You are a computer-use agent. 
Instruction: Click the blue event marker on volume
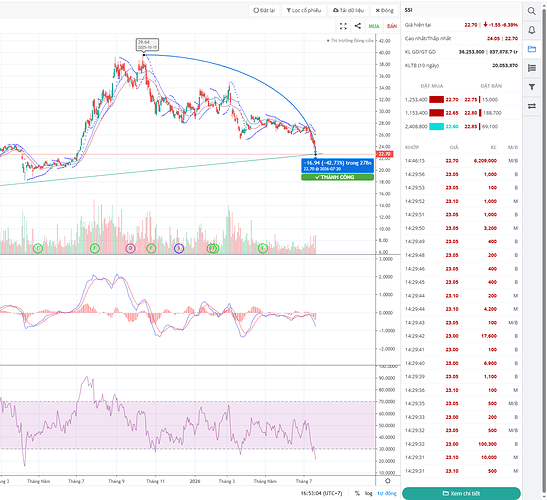click(179, 248)
